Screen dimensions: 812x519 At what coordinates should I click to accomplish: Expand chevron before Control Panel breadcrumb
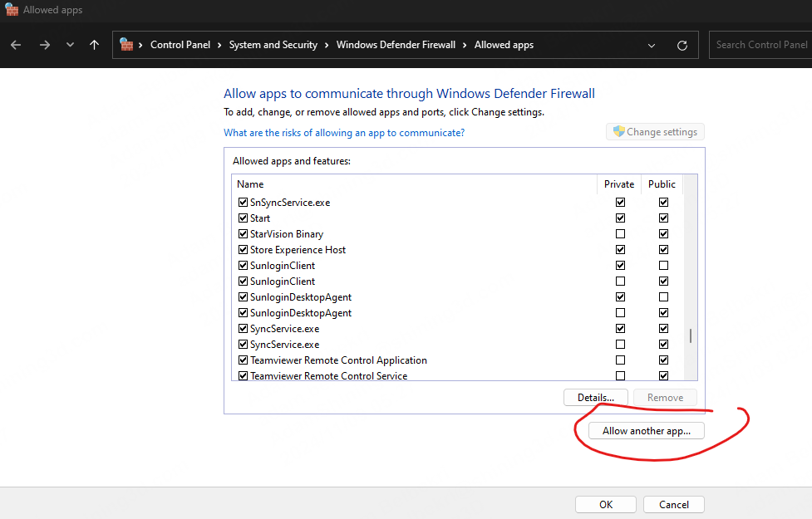coord(140,45)
